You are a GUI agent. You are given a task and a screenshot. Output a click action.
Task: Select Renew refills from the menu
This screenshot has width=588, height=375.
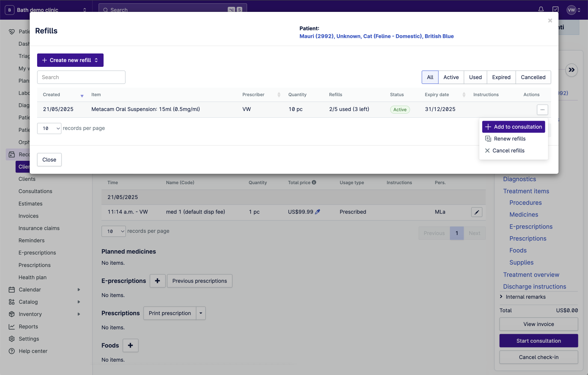click(x=509, y=139)
